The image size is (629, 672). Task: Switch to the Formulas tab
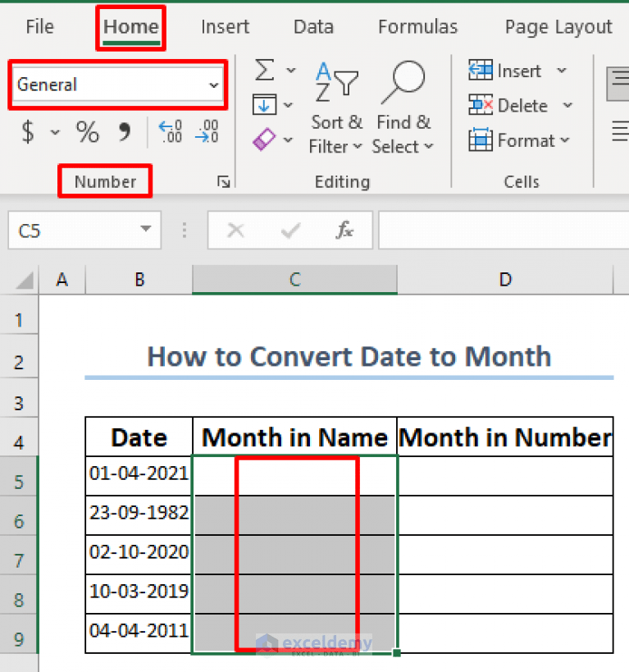417,26
